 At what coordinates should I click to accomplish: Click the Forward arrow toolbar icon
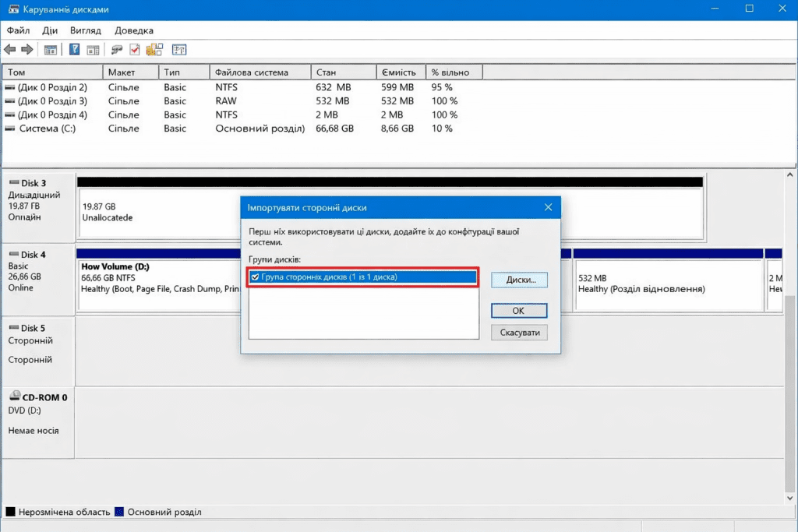[x=27, y=50]
